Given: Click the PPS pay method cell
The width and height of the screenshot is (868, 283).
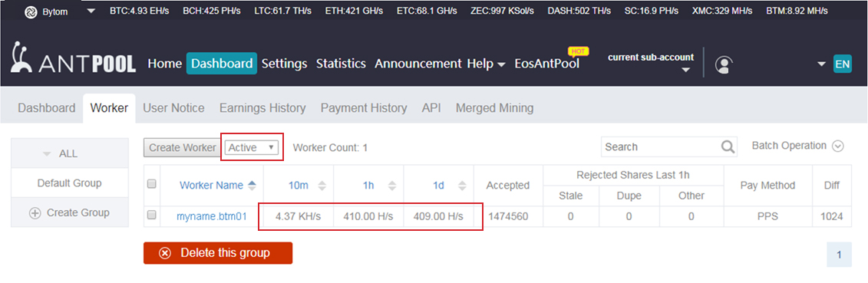Looking at the screenshot, I should [x=767, y=217].
